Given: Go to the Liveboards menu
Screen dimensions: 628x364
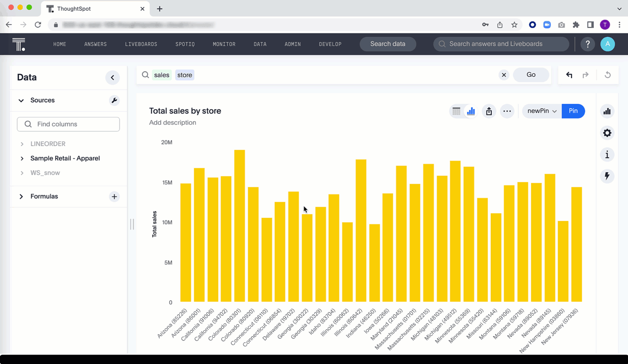Looking at the screenshot, I should [141, 44].
